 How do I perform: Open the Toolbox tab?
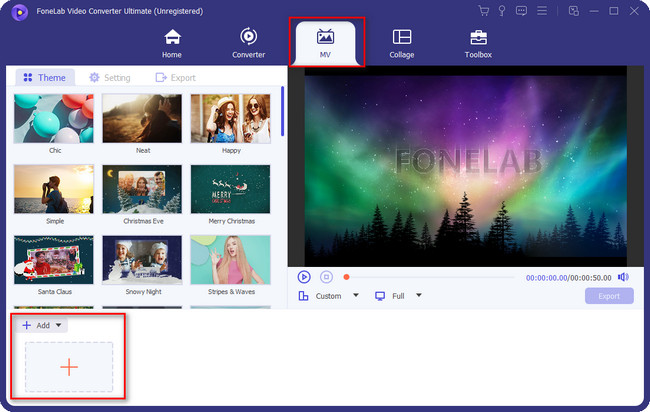pyautogui.click(x=478, y=43)
